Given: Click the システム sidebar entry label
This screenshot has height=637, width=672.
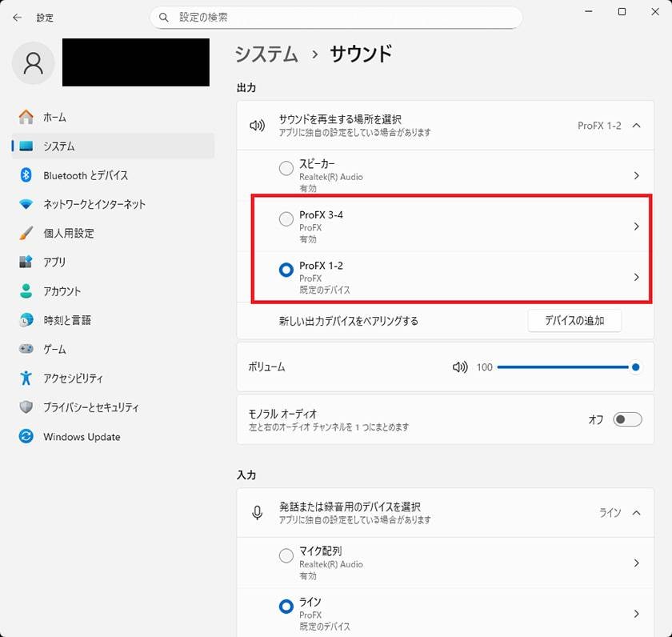Looking at the screenshot, I should pyautogui.click(x=58, y=146).
